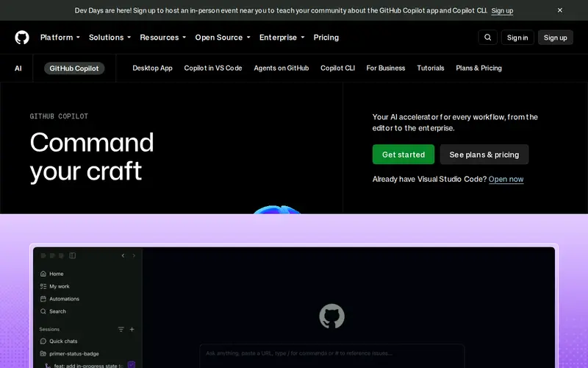
Task: Select the GitHub Copilot pill
Action: click(x=74, y=68)
